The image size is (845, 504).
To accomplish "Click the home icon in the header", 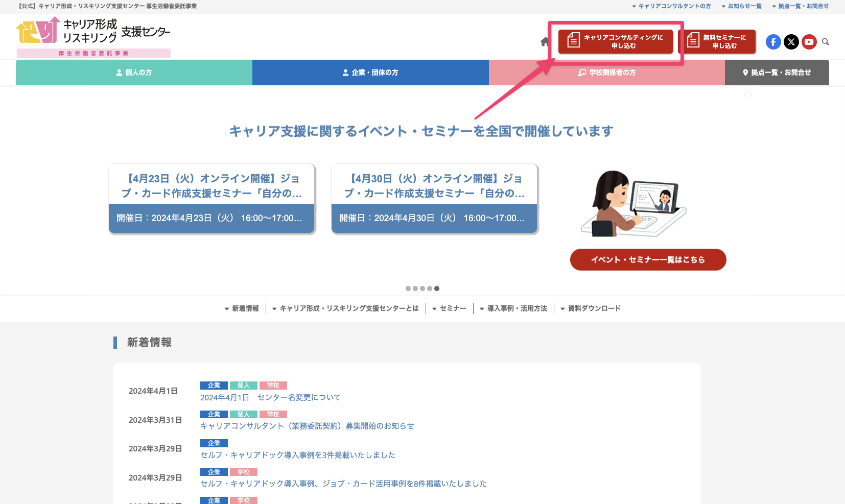I will coord(544,42).
